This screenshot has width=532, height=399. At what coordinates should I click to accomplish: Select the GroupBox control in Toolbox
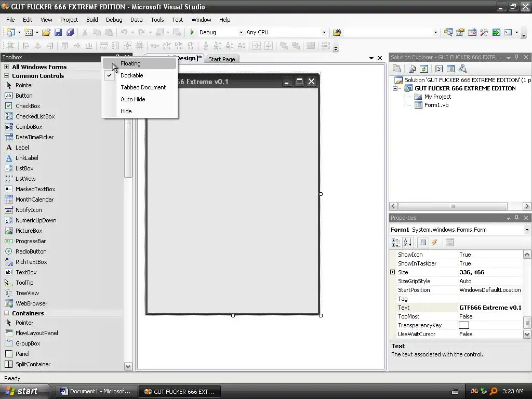pos(28,343)
